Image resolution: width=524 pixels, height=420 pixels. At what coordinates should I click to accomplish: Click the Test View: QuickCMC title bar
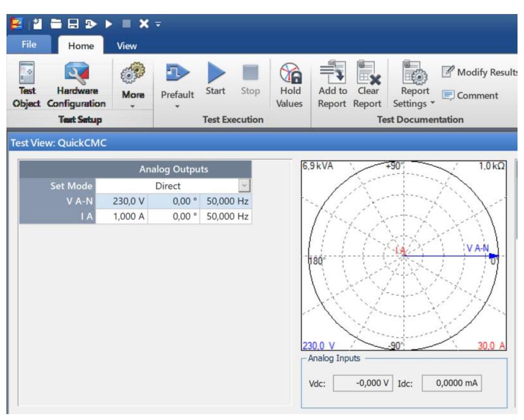coord(262,143)
